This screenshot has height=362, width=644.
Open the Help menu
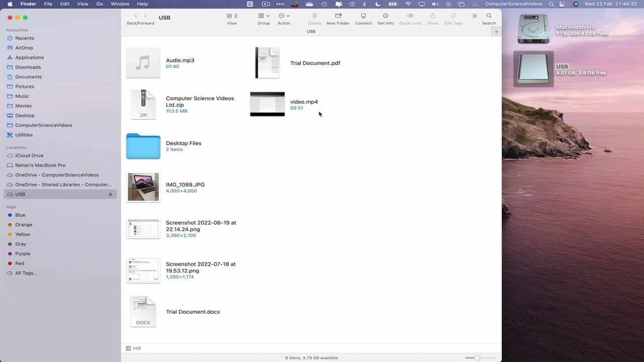click(x=142, y=4)
